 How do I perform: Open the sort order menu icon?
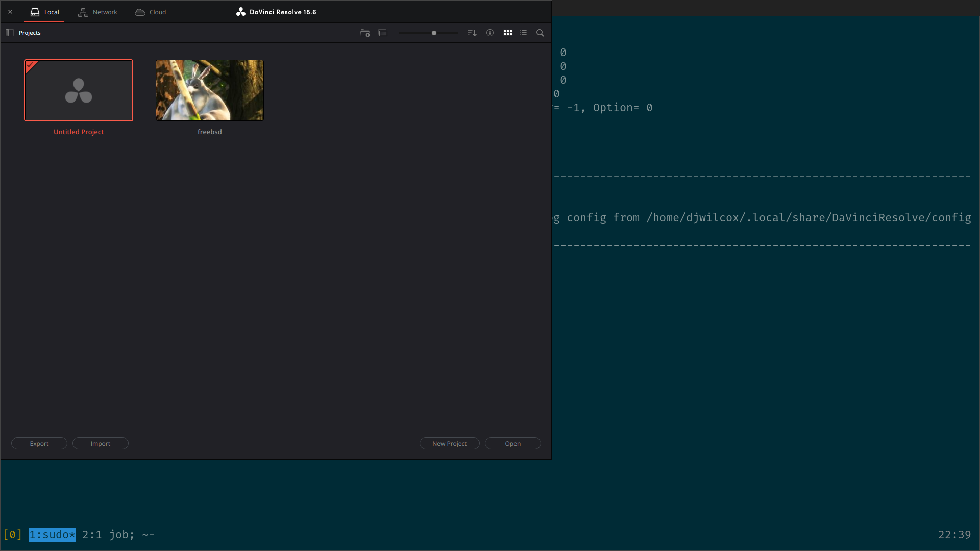coord(472,33)
